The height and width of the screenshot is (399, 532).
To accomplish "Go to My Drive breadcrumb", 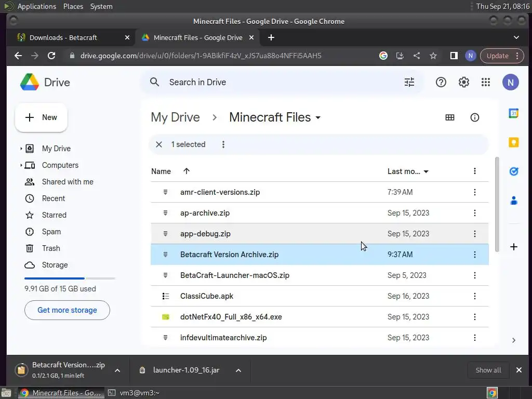I will click(175, 117).
